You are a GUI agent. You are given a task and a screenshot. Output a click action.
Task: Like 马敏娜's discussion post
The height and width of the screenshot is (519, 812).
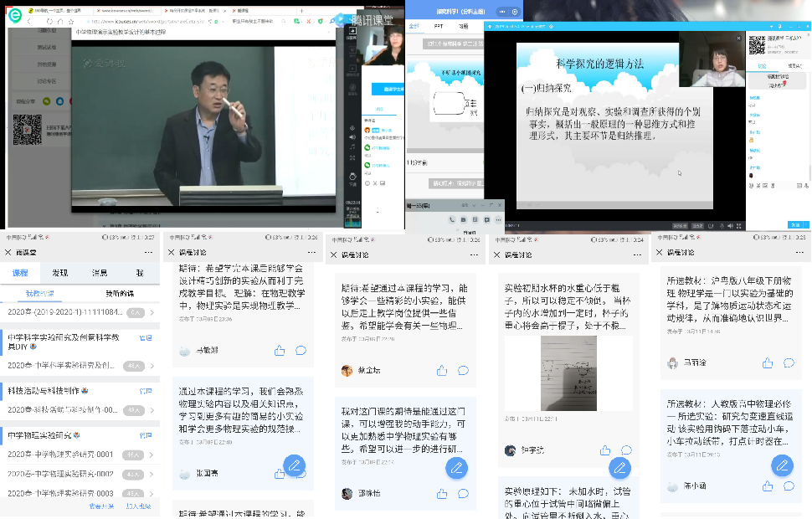coord(280,351)
